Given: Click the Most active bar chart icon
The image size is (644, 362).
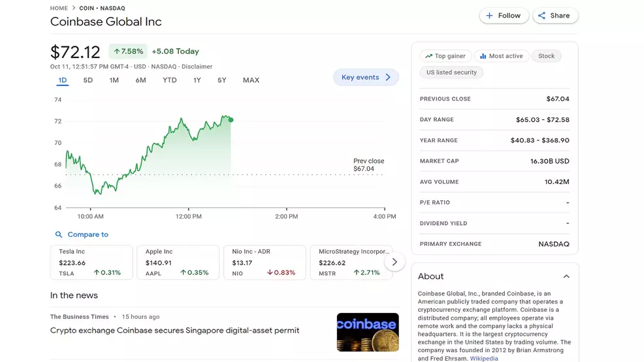Looking at the screenshot, I should [483, 56].
